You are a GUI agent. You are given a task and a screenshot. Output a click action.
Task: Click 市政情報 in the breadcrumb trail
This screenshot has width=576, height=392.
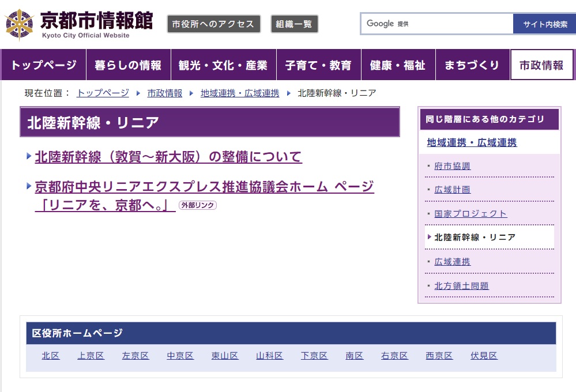point(164,92)
